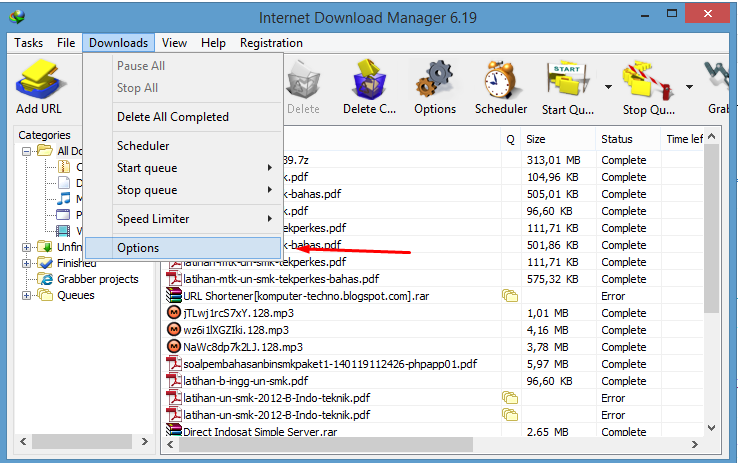Sort by the Status column header
738x463 pixels.
pos(629,139)
